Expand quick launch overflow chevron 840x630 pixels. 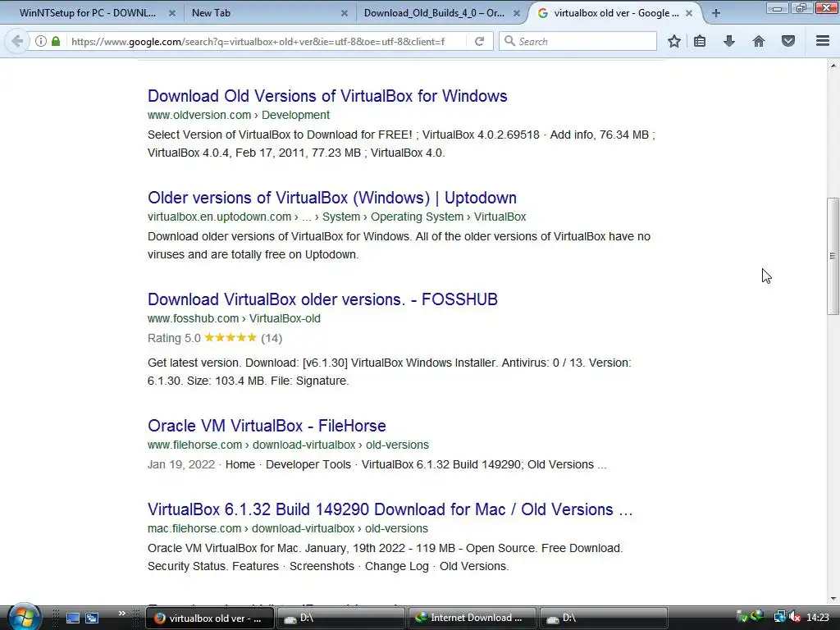tap(121, 614)
